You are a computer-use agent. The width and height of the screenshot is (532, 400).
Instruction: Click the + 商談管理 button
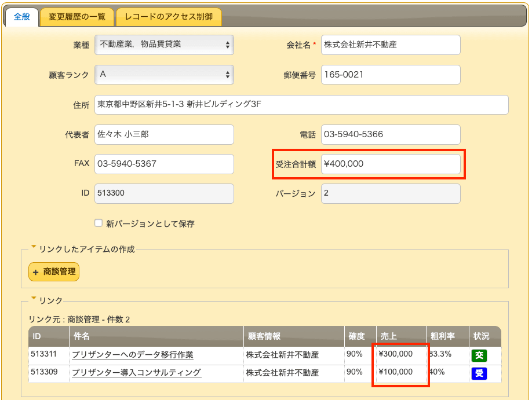point(54,272)
